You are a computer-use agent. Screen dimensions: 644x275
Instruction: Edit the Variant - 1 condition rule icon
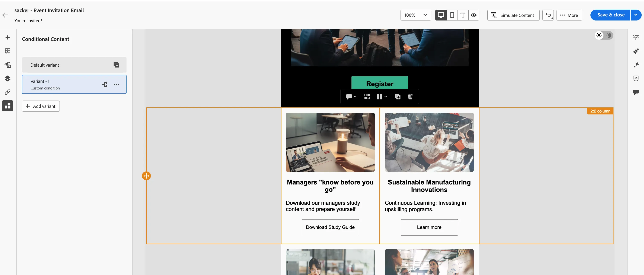coord(105,85)
